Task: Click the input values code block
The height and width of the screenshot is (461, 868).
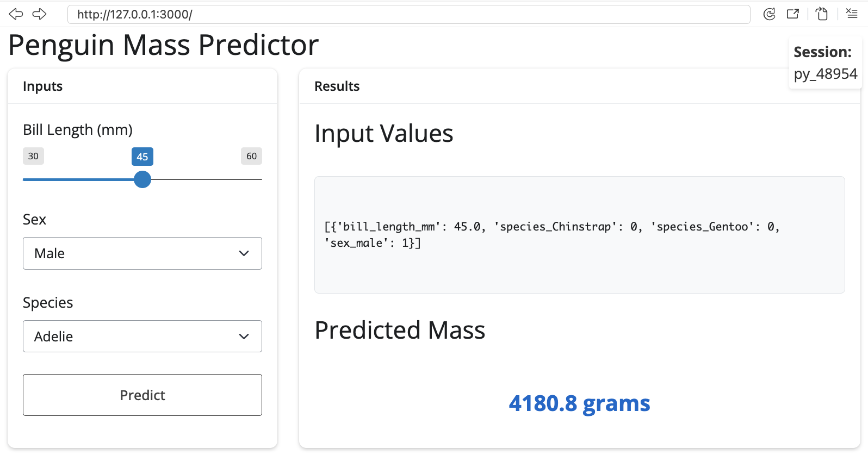Action: [x=579, y=235]
